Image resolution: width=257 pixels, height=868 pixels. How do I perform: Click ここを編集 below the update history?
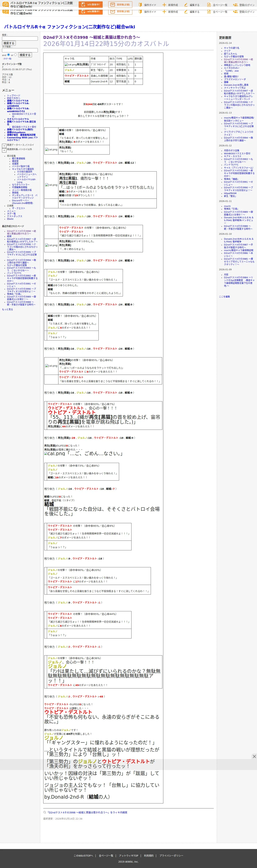(x=224, y=296)
